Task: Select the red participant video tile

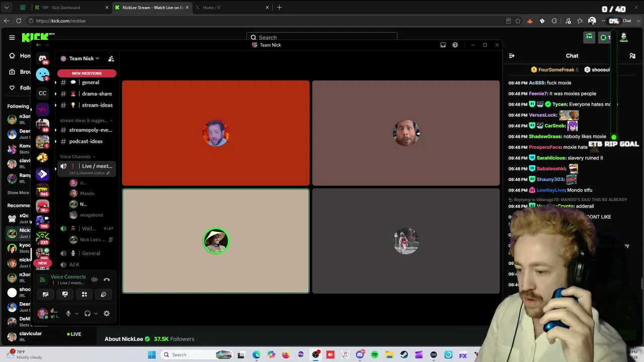Action: [x=216, y=133]
